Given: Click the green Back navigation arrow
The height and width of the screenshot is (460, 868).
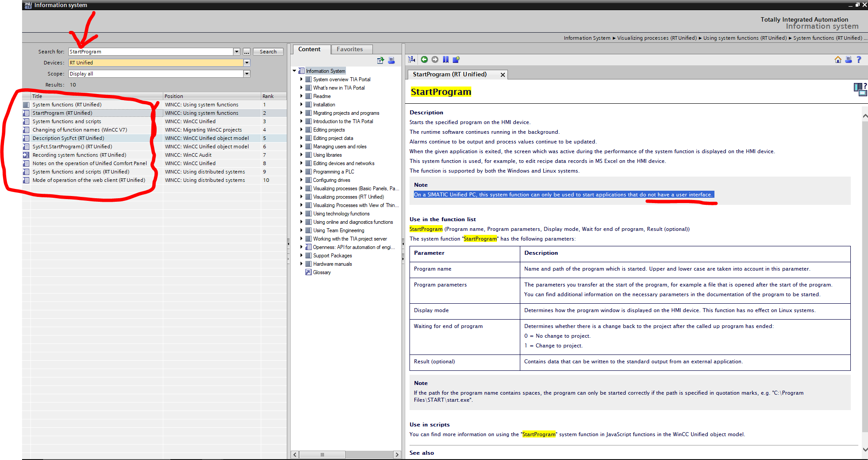Looking at the screenshot, I should tap(424, 60).
